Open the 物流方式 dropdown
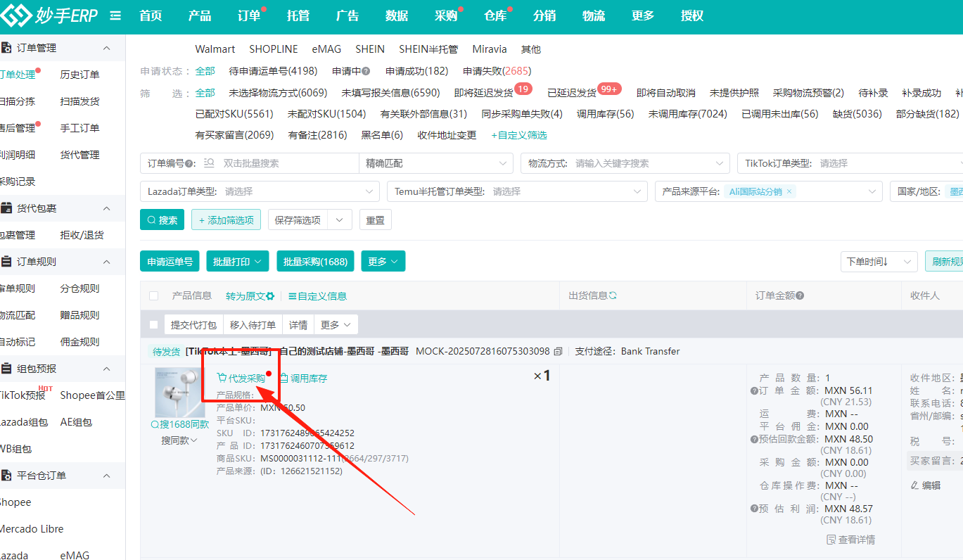This screenshot has height=560, width=963. 625,163
